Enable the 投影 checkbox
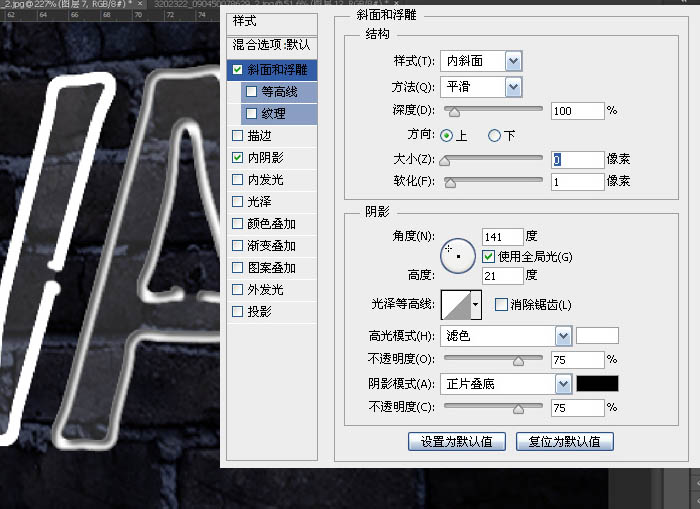The width and height of the screenshot is (700, 509). [x=238, y=311]
